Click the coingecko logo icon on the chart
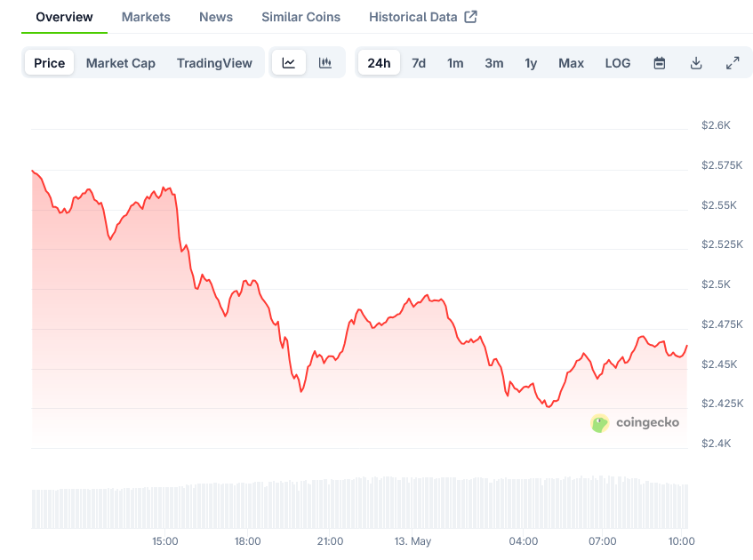The image size is (753, 560). (602, 423)
